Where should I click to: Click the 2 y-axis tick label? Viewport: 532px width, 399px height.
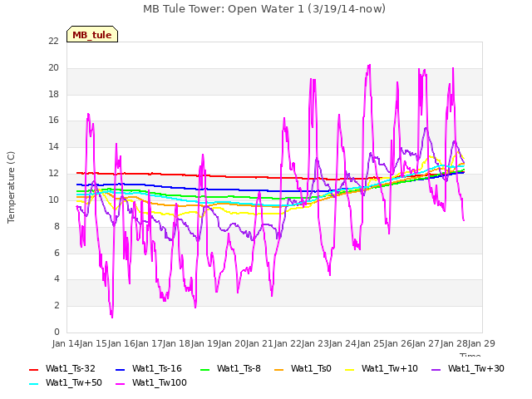tap(57, 305)
